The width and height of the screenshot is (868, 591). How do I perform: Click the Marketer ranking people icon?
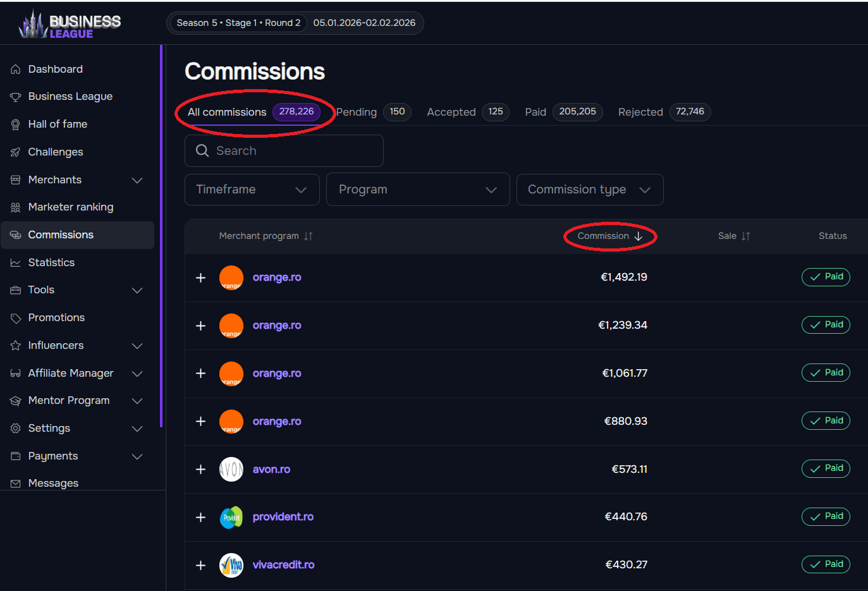16,207
